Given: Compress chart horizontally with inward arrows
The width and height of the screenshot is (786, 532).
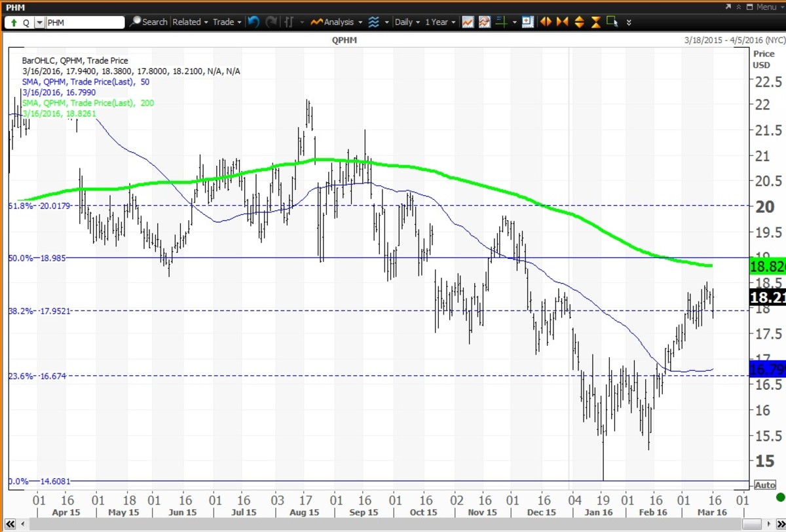Looking at the screenshot, I should [x=562, y=22].
